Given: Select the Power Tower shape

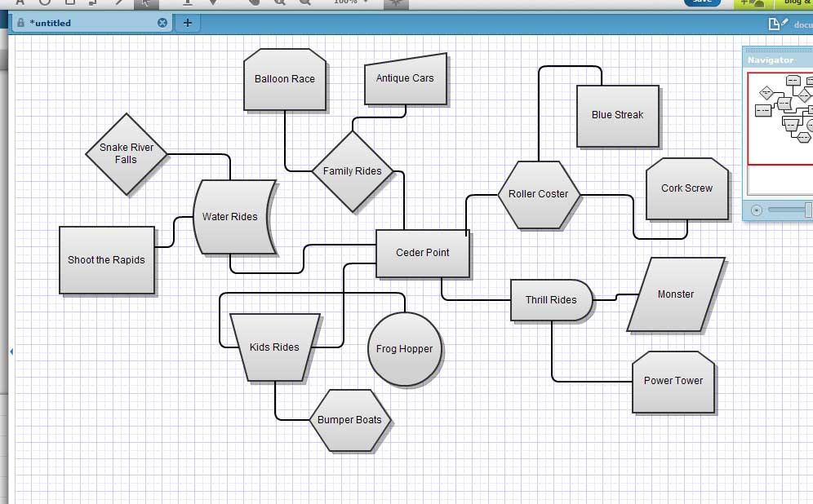Looking at the screenshot, I should [673, 382].
